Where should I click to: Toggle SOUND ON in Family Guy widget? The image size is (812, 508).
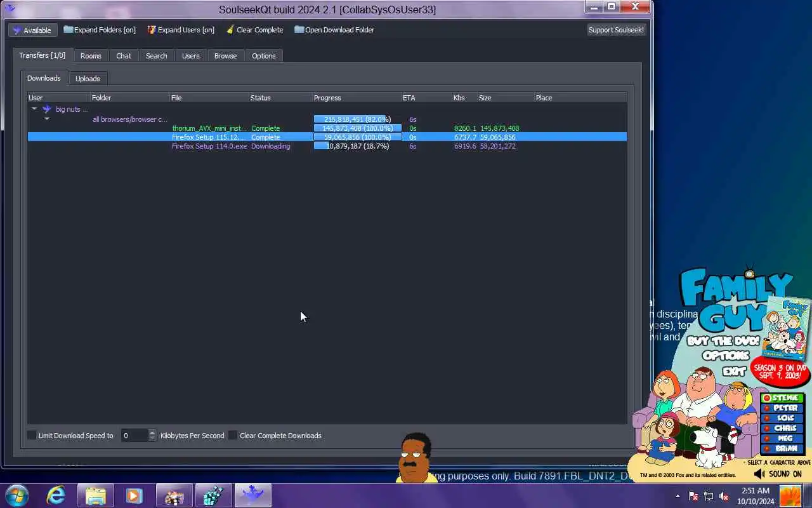778,474
